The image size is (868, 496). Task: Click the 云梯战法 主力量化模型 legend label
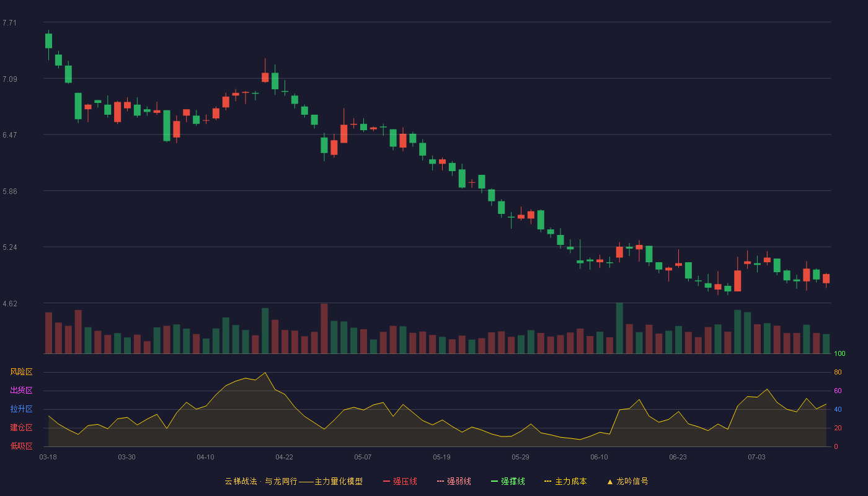click(x=293, y=481)
